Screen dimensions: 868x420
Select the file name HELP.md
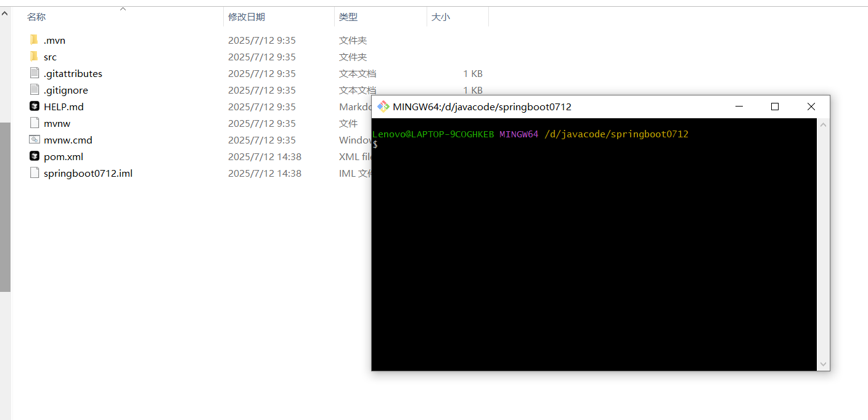coord(63,107)
